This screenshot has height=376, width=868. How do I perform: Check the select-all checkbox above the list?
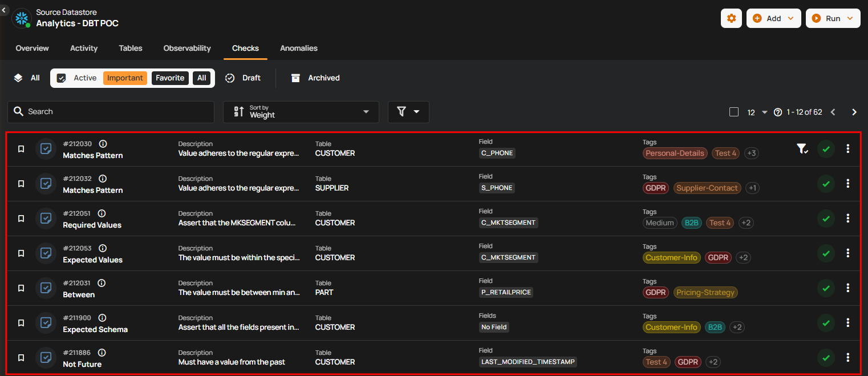[x=734, y=112]
